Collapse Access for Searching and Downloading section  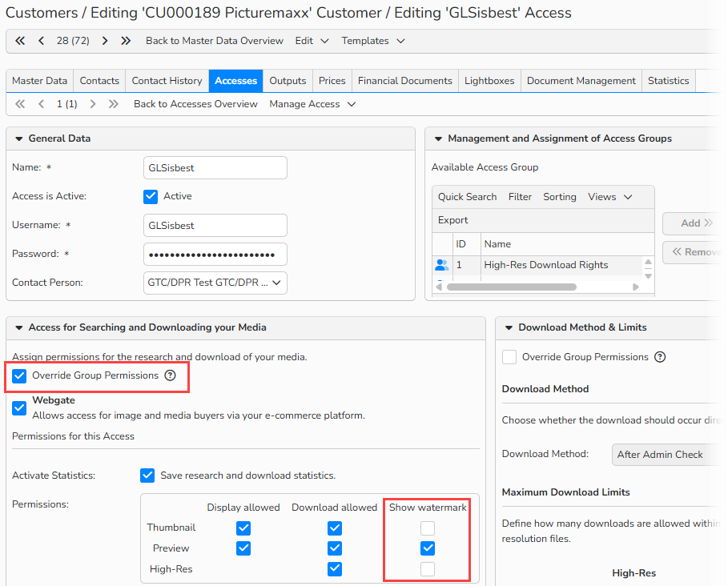click(19, 327)
